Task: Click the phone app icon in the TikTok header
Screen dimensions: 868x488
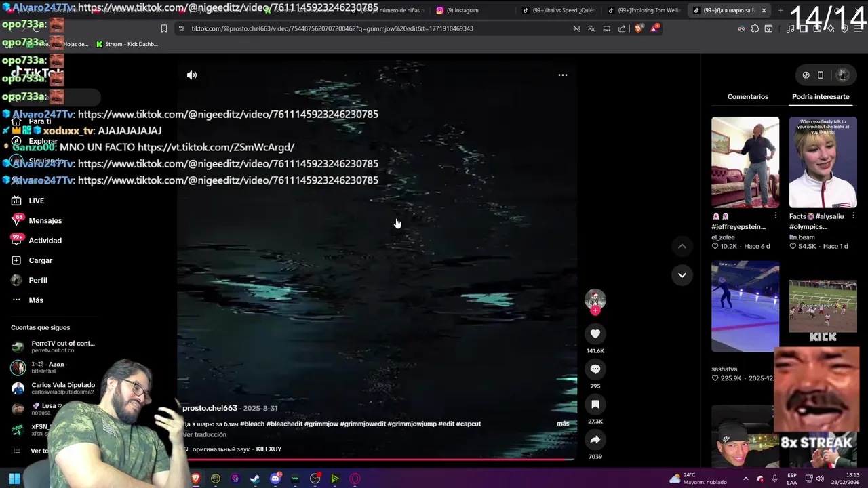Action: [821, 75]
